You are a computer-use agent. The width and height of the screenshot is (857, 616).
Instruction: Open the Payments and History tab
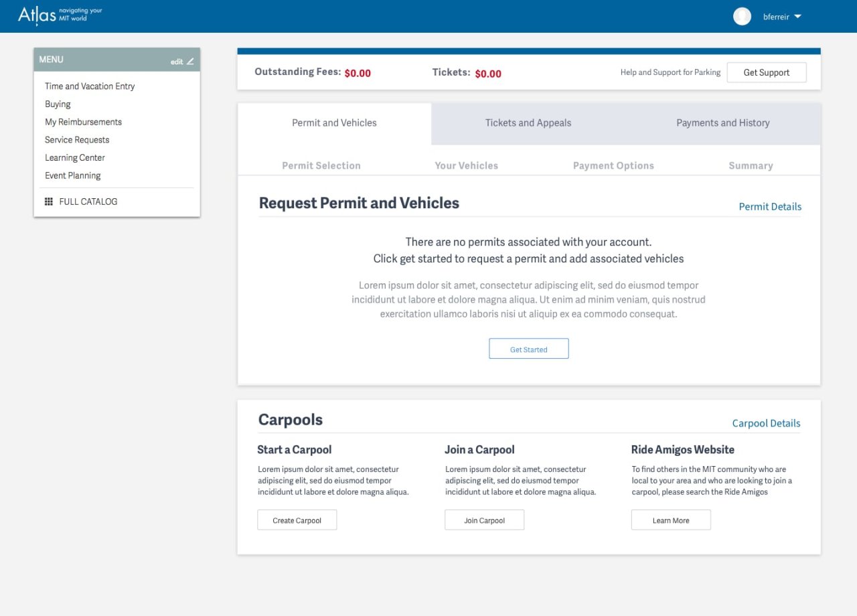[722, 123]
